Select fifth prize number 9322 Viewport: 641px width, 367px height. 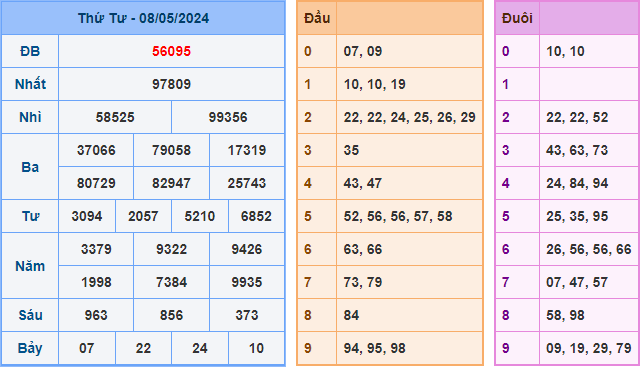171,249
